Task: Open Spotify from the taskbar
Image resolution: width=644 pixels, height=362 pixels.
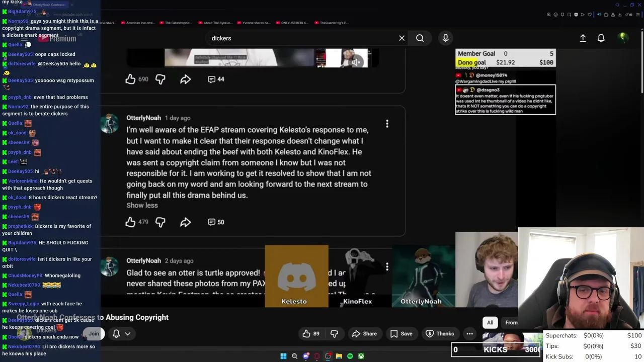Action: point(350,356)
